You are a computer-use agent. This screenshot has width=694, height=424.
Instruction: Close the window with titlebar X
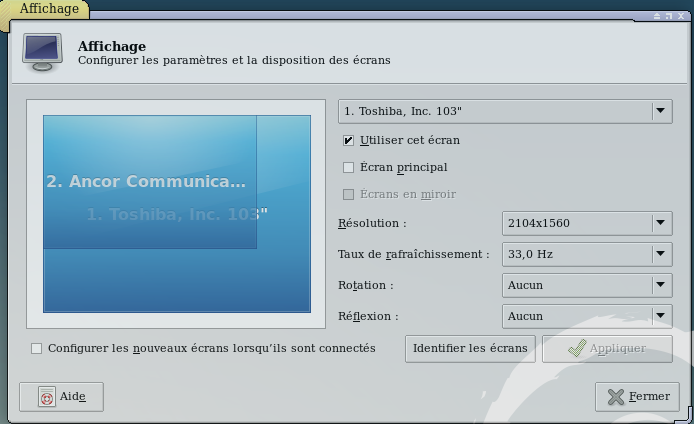[x=681, y=16]
